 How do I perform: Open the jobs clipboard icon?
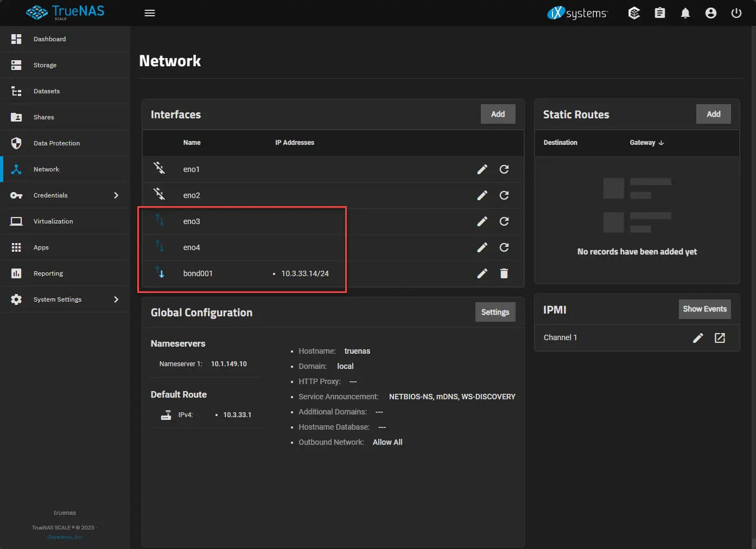click(660, 13)
